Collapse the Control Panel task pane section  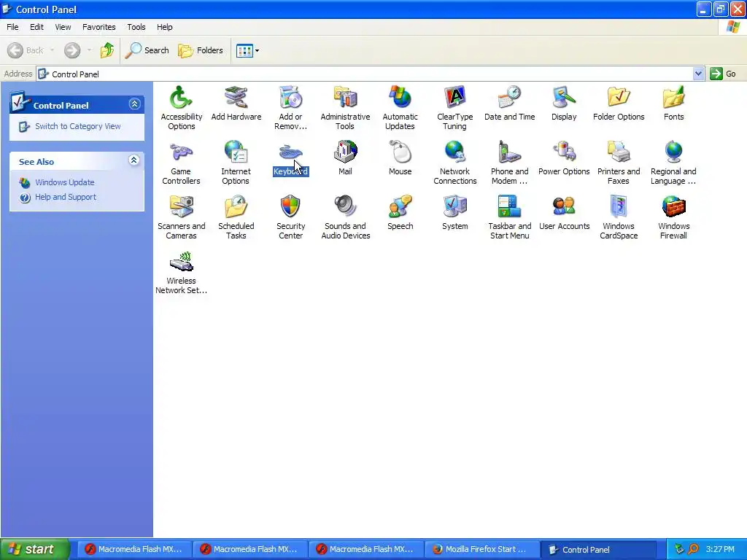[x=134, y=104]
